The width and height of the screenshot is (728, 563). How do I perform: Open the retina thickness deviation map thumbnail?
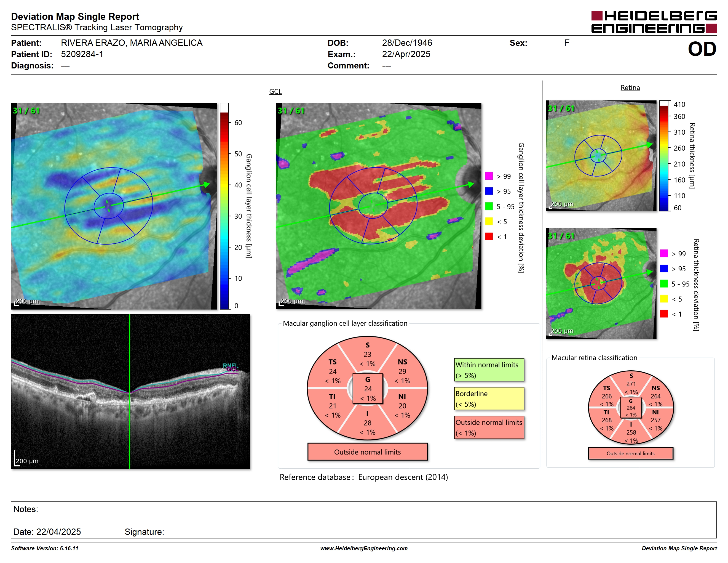coord(601,283)
